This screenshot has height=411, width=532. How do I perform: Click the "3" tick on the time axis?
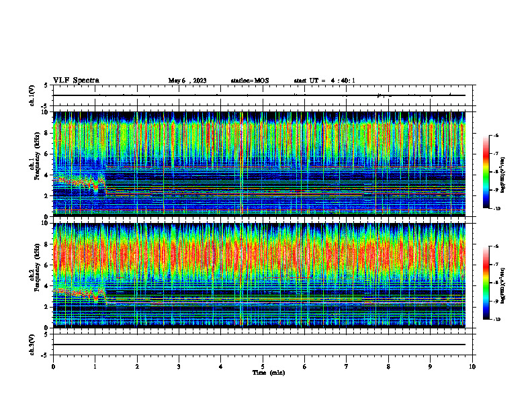tap(179, 367)
